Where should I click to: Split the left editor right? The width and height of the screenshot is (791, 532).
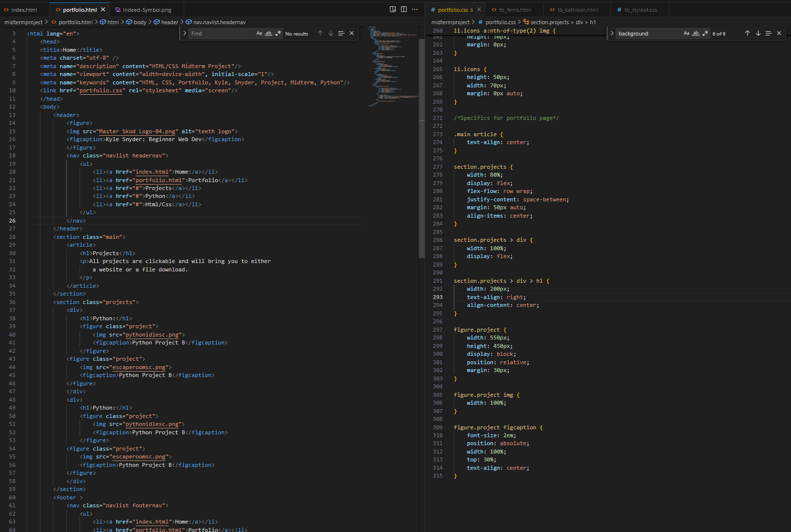(404, 9)
